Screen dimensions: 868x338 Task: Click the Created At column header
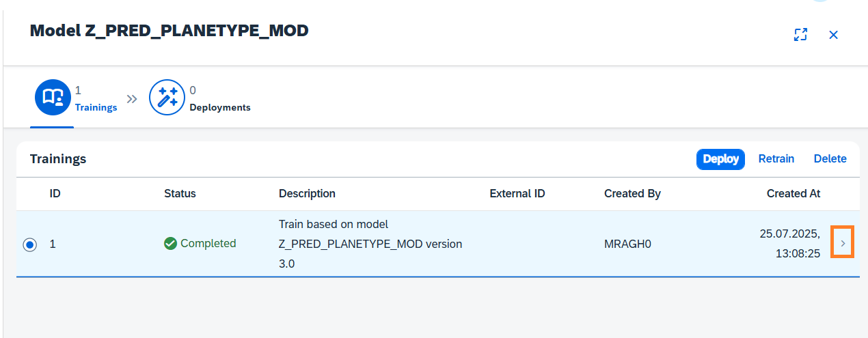793,194
